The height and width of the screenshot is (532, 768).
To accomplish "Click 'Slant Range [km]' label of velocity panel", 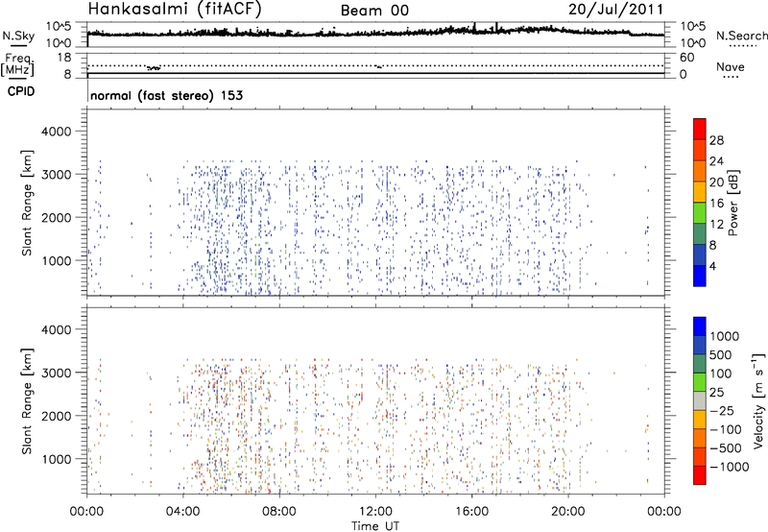I will coord(27,400).
